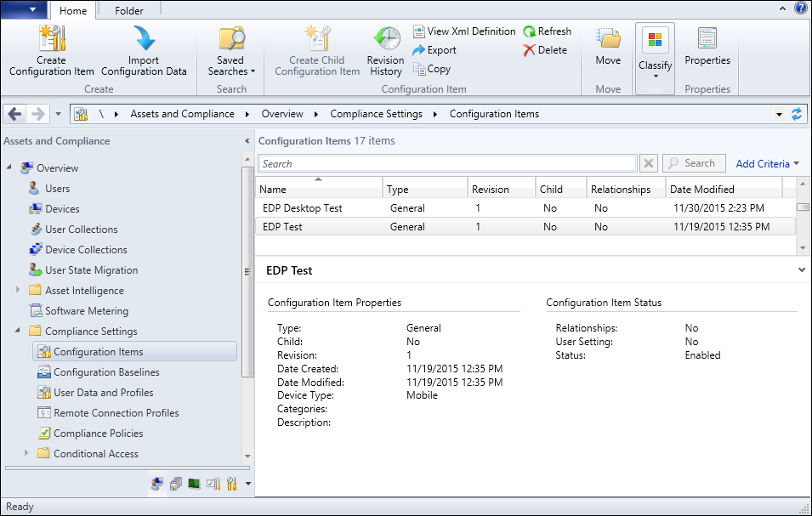Export the selected configuration item
Image resolution: width=812 pixels, height=516 pixels.
coord(434,50)
